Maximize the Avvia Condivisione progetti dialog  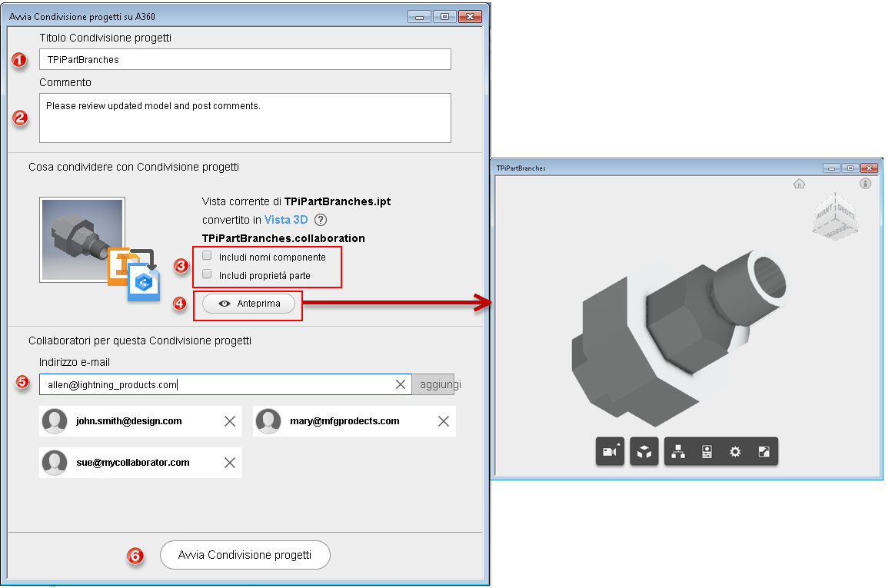(444, 17)
